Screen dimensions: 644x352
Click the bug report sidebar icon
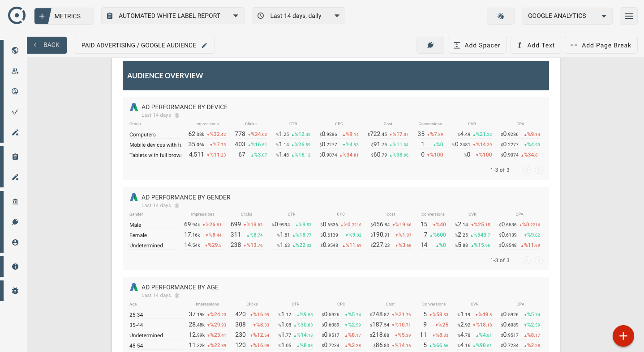pos(15,291)
